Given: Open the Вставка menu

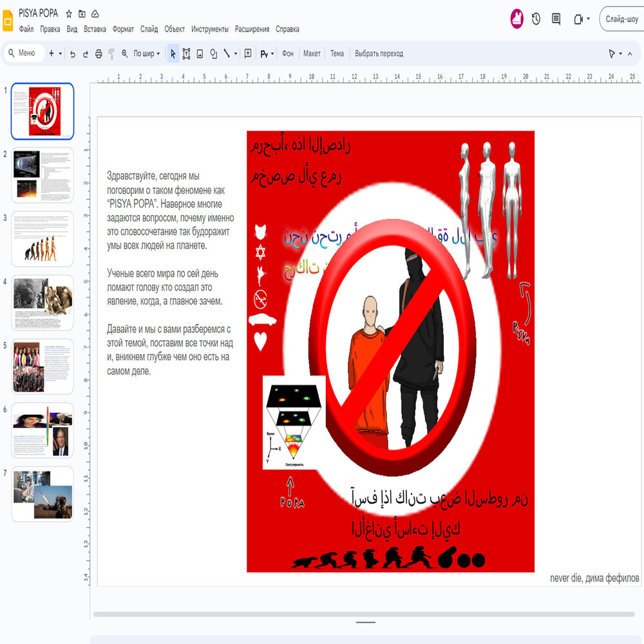Looking at the screenshot, I should 95,29.
